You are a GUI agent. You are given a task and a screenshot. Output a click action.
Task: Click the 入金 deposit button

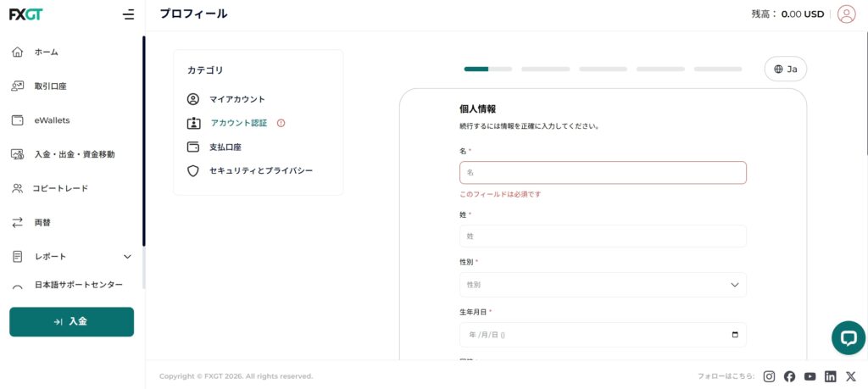[71, 322]
